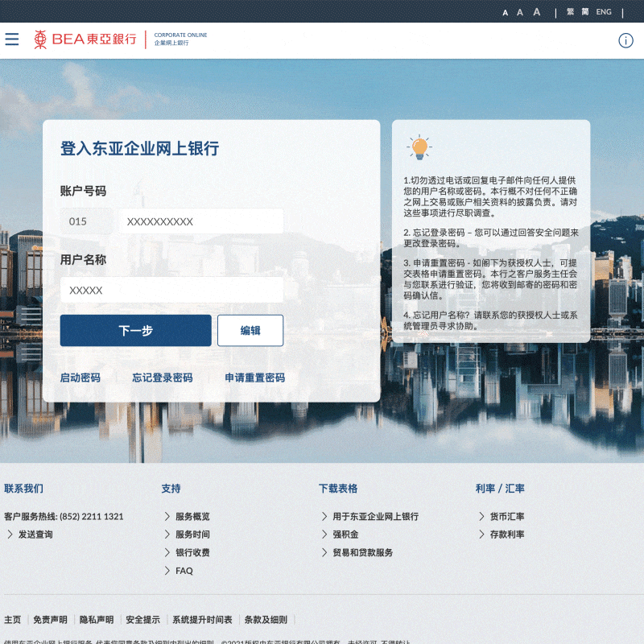644x644 pixels.
Task: Click the 编辑 button
Action: coord(250,331)
